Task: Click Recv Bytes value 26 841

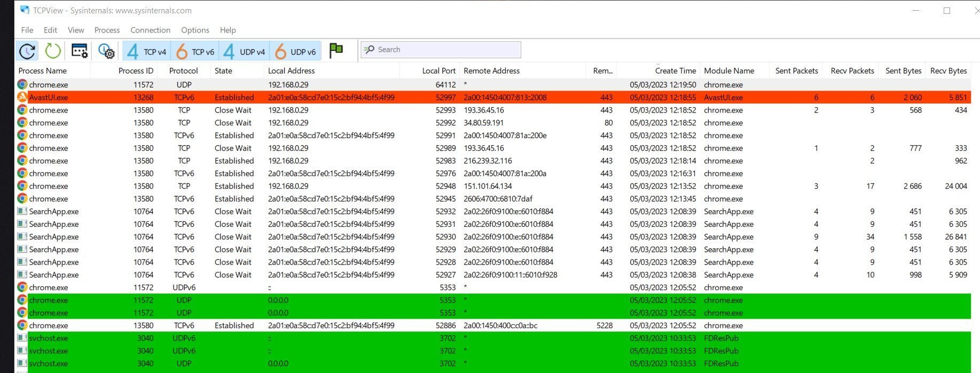Action: [956, 237]
